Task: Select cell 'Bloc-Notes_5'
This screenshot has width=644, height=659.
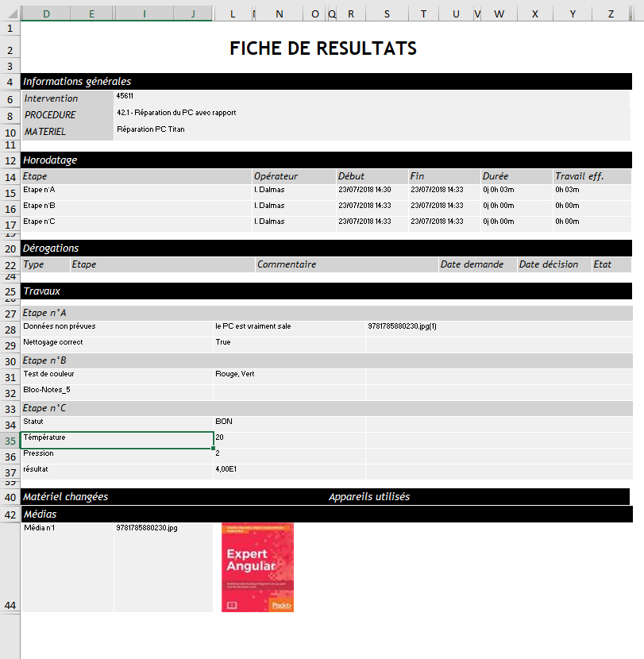Action: [117, 392]
